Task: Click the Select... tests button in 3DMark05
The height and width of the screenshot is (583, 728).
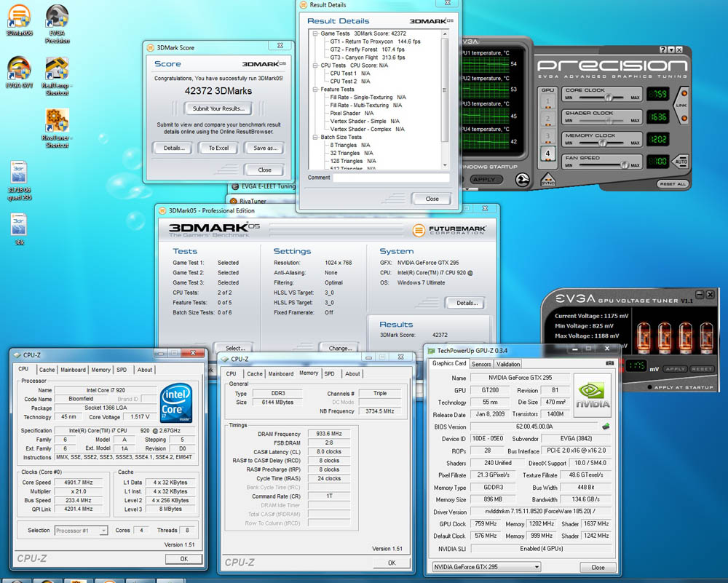Action: click(x=235, y=348)
